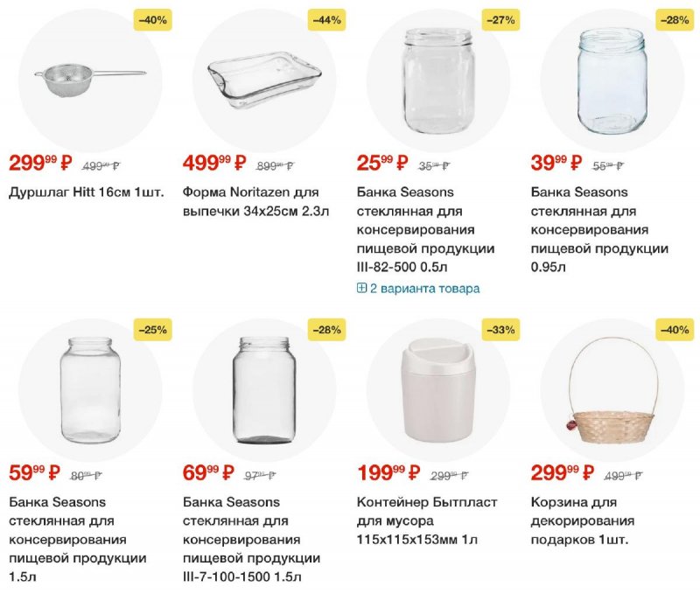Open the III-7-100-1500 1.5л jar title
Viewport: 700px width, 601px height.
coord(251,540)
